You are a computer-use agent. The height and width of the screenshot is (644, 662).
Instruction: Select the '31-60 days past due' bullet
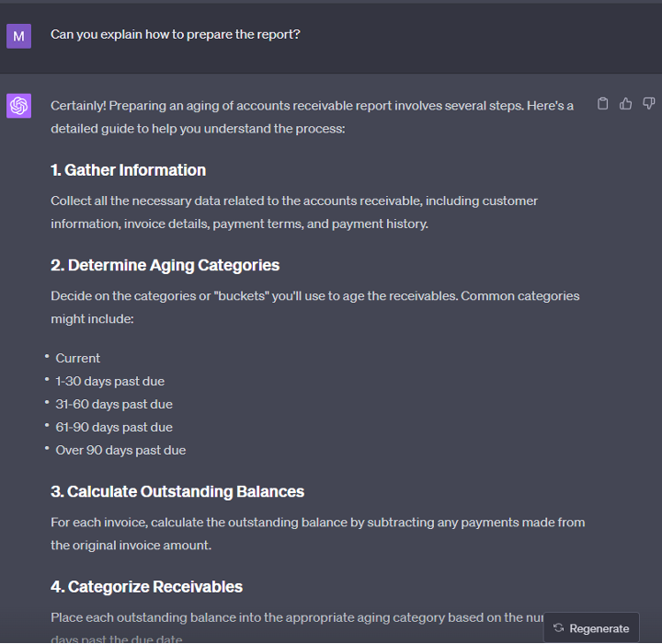[x=113, y=405]
